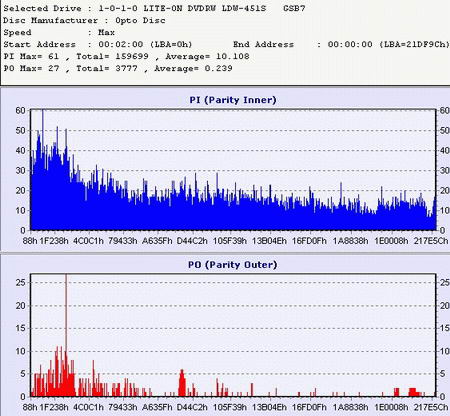
Task: Select the D44C2h label under PO chart
Action: coord(192,407)
